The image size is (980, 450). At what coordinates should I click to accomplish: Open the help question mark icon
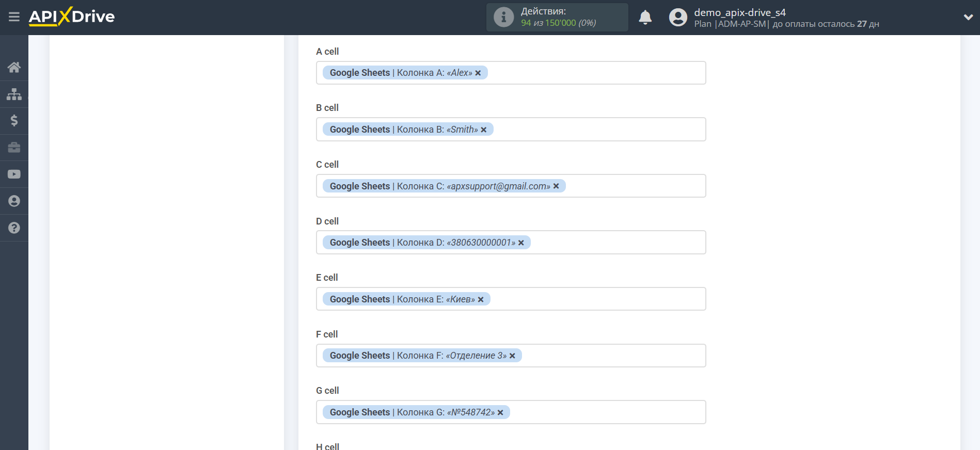tap(14, 228)
